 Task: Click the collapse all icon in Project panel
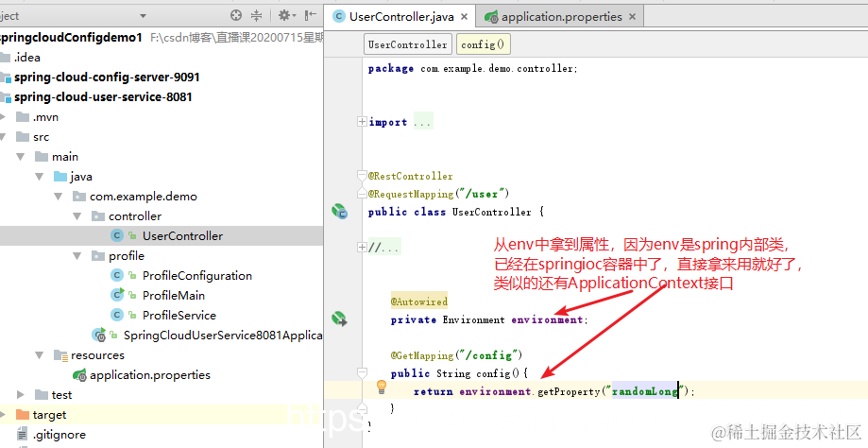256,15
